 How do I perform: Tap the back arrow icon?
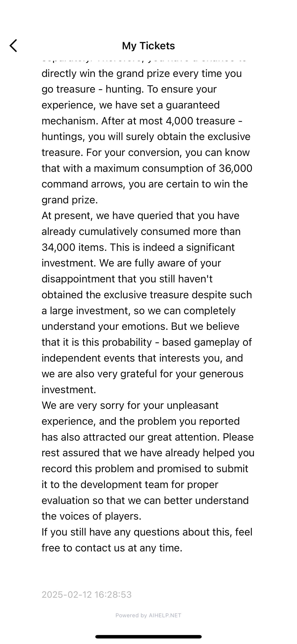tap(13, 46)
